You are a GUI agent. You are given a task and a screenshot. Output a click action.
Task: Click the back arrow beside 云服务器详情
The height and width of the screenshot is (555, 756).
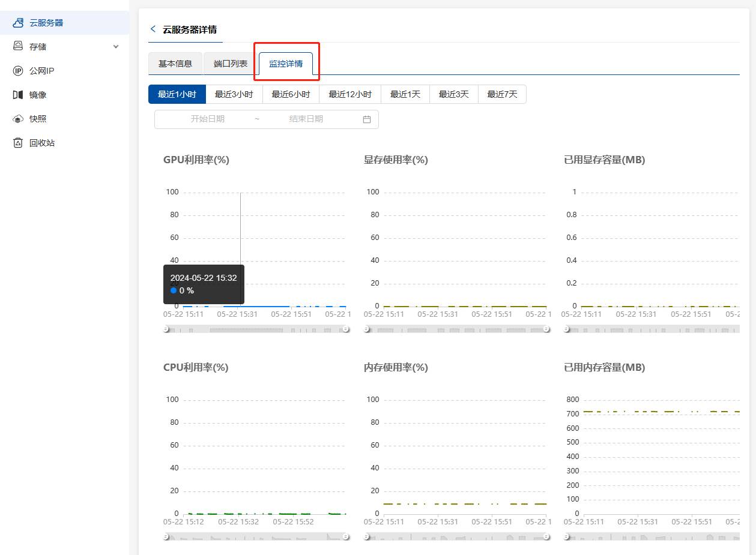(153, 29)
